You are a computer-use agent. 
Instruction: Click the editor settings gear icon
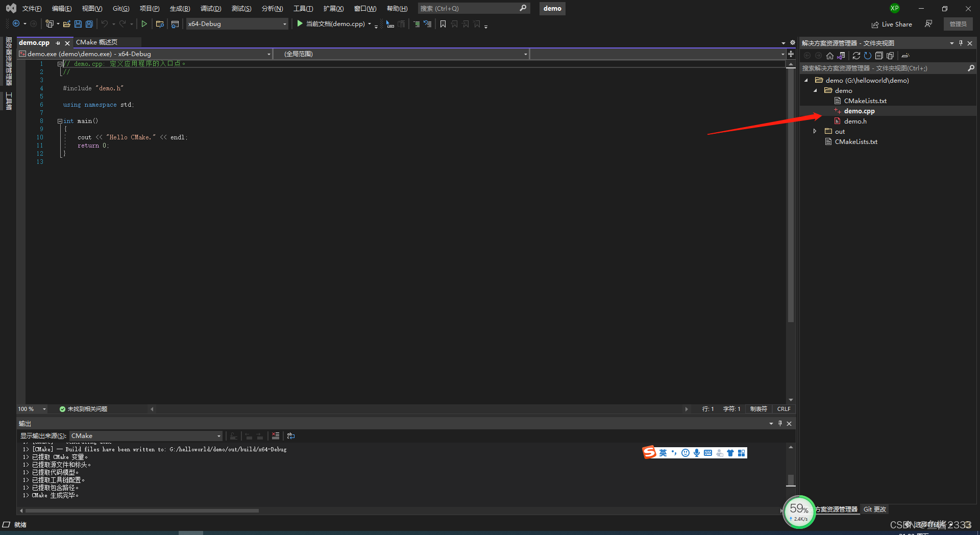click(x=792, y=43)
